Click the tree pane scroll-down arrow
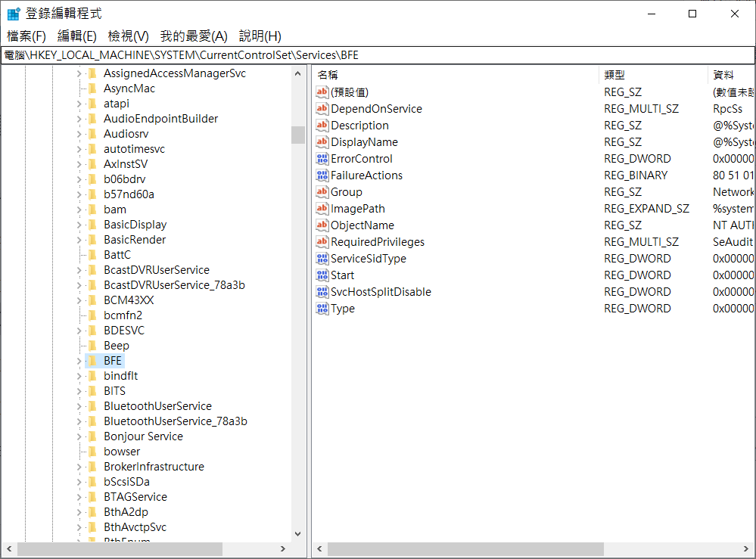This screenshot has height=559, width=756. click(298, 534)
